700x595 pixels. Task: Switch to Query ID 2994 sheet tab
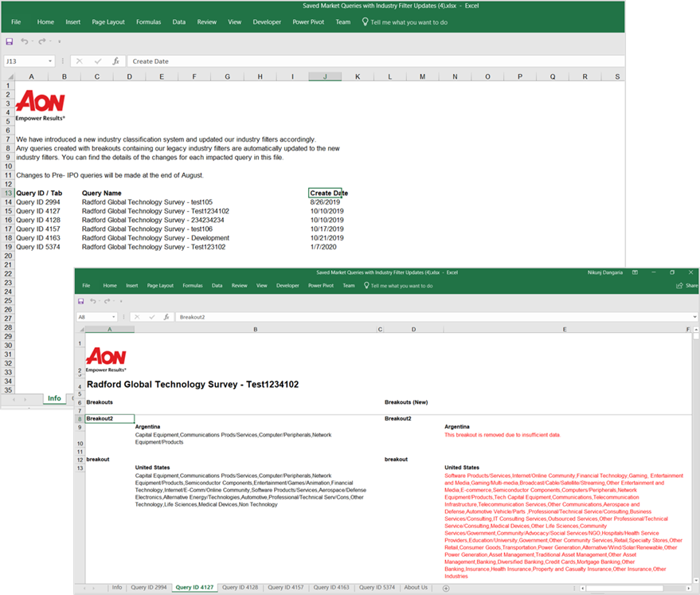pyautogui.click(x=149, y=587)
